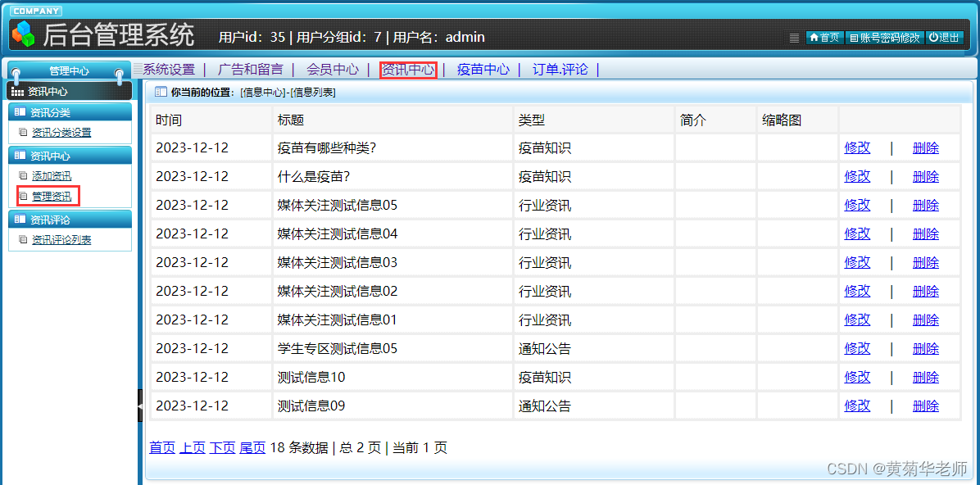The height and width of the screenshot is (485, 980).
Task: Open 资讯分类设置 link
Action: pyautogui.click(x=62, y=133)
